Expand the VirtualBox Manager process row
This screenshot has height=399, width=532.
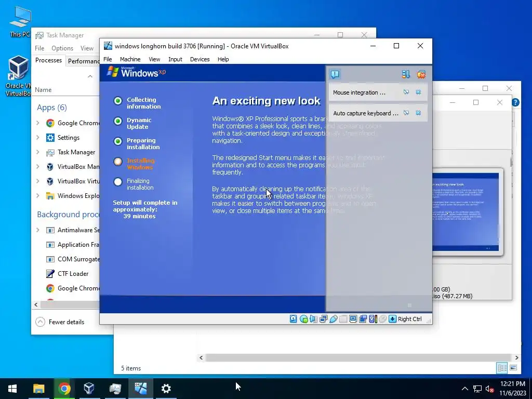[x=37, y=167]
